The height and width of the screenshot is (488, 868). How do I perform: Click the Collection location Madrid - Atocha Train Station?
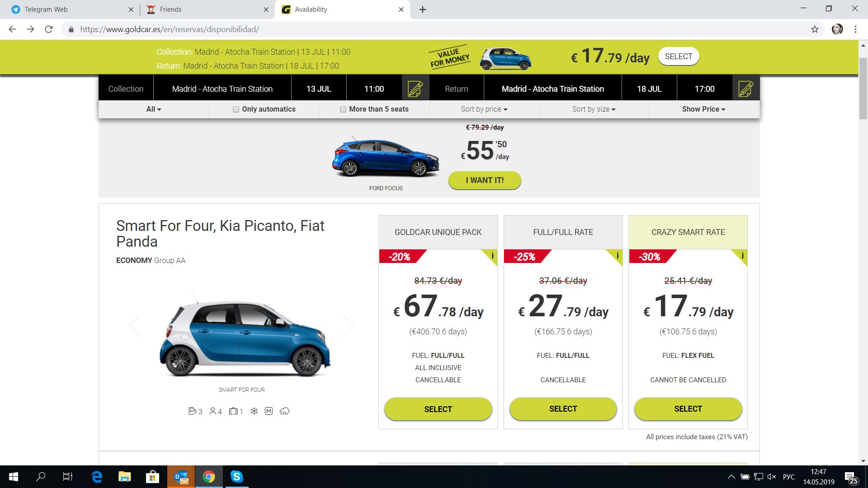click(222, 89)
